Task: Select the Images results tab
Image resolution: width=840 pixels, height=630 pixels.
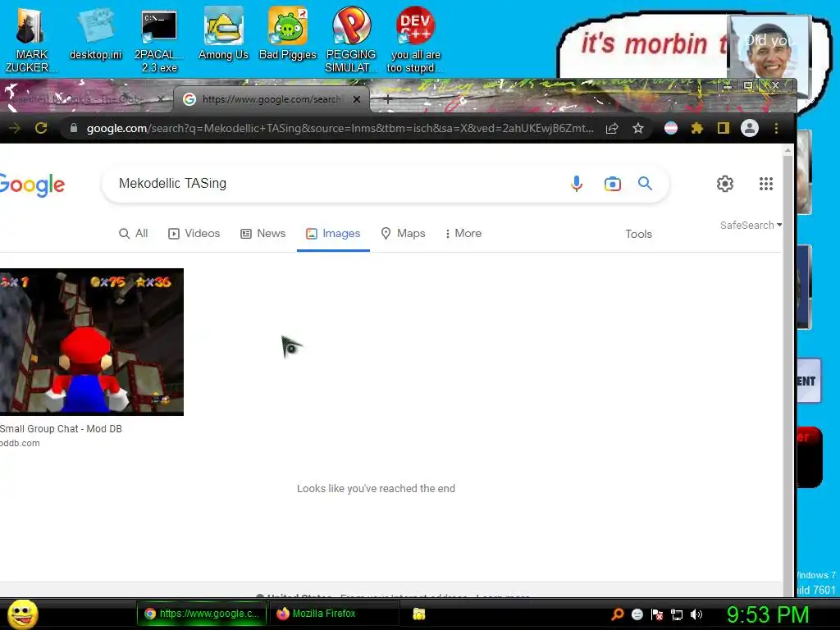Action: (x=333, y=234)
